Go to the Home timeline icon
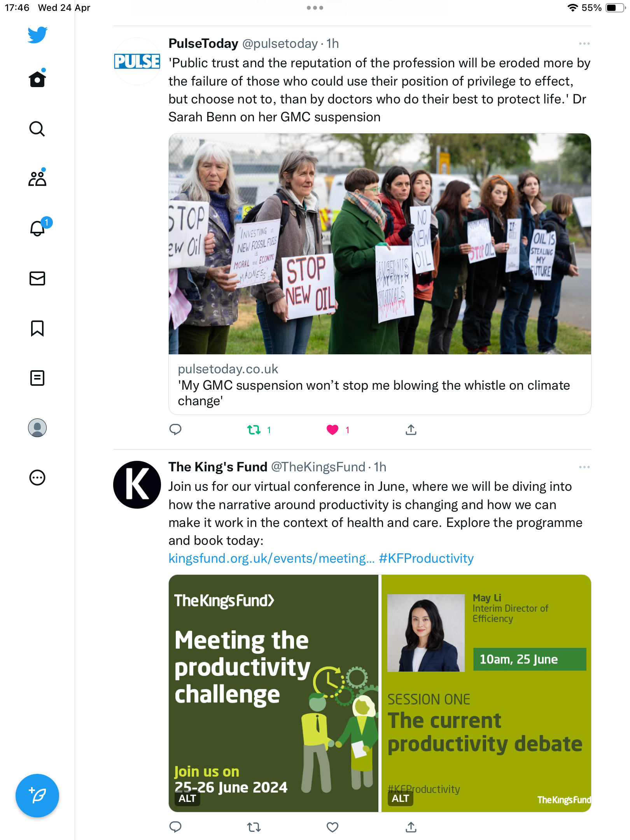The height and width of the screenshot is (840, 630). pyautogui.click(x=37, y=79)
